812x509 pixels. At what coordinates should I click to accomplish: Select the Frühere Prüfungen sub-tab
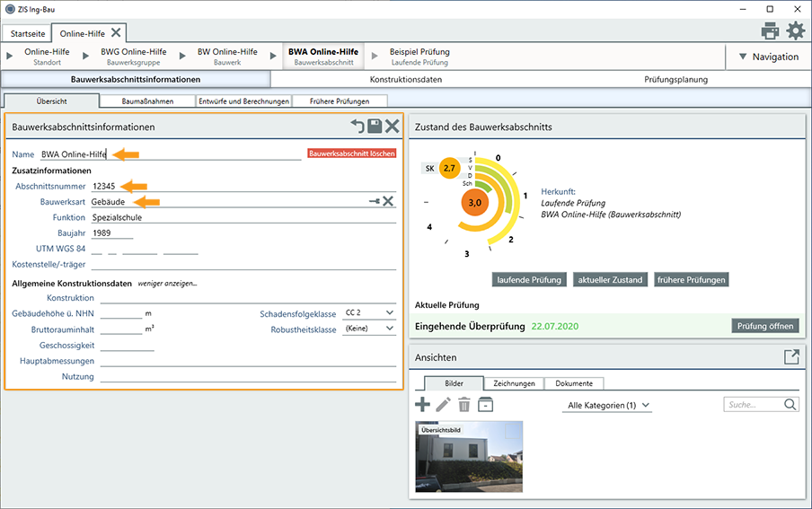pyautogui.click(x=340, y=101)
